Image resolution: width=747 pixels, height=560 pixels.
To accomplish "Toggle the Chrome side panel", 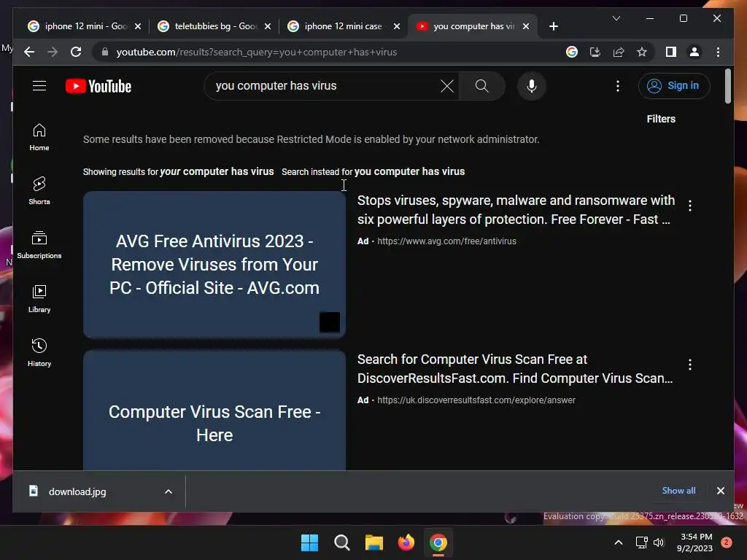I will point(671,52).
